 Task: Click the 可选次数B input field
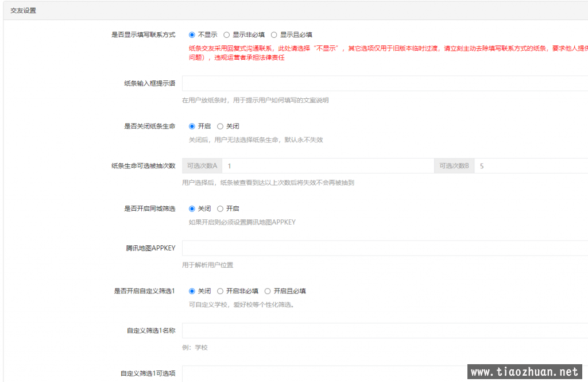pos(531,166)
